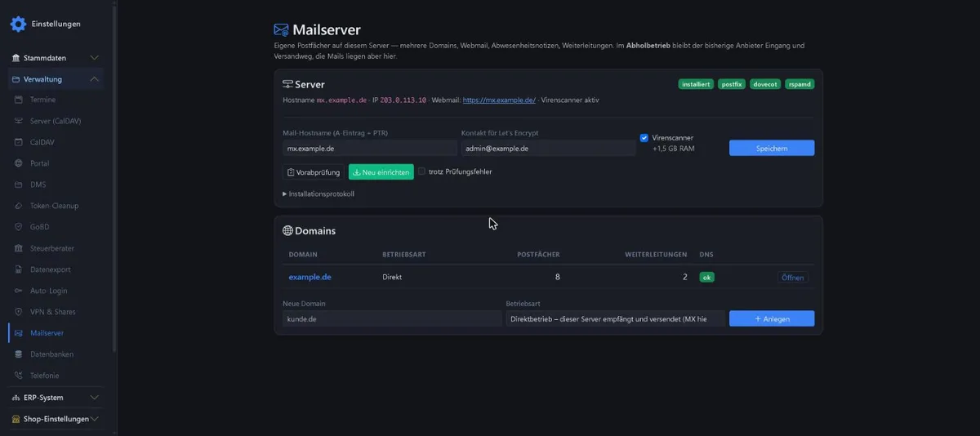
Task: Expand the Installationsprotokoll disclosure
Action: (x=318, y=194)
